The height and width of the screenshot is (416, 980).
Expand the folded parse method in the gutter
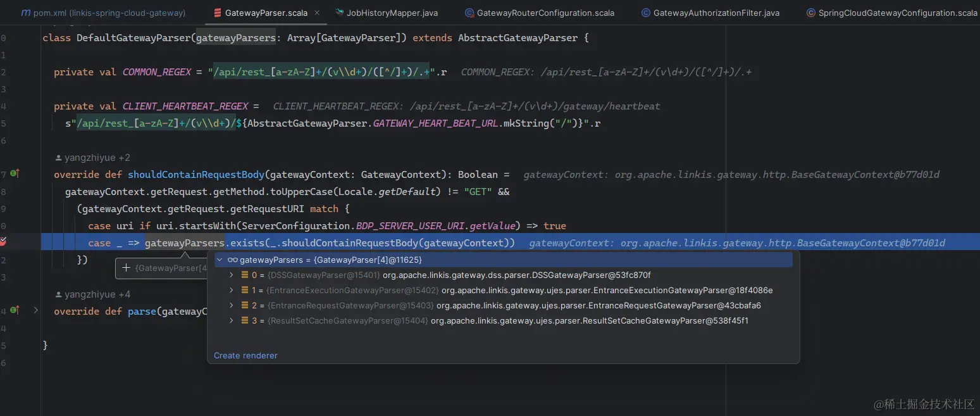point(36,311)
